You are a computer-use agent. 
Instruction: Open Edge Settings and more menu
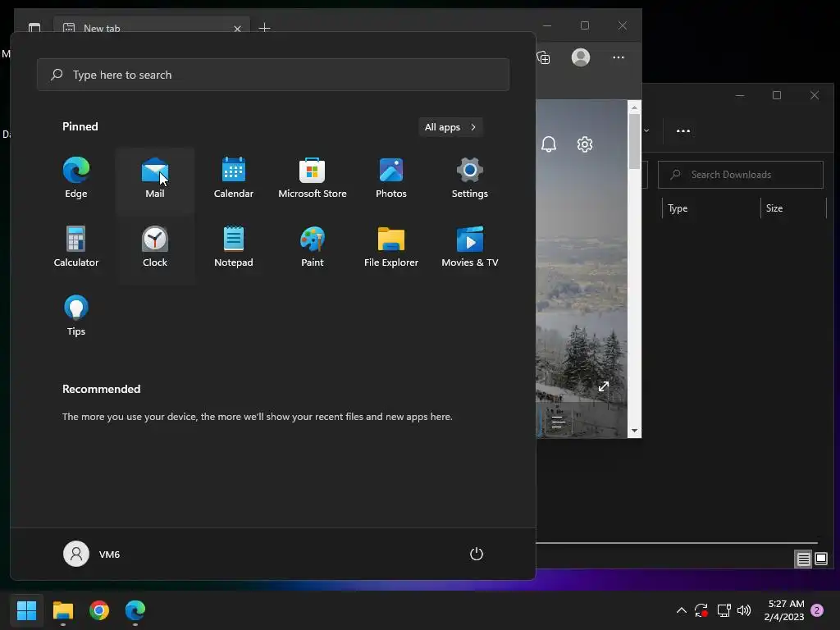click(x=619, y=57)
